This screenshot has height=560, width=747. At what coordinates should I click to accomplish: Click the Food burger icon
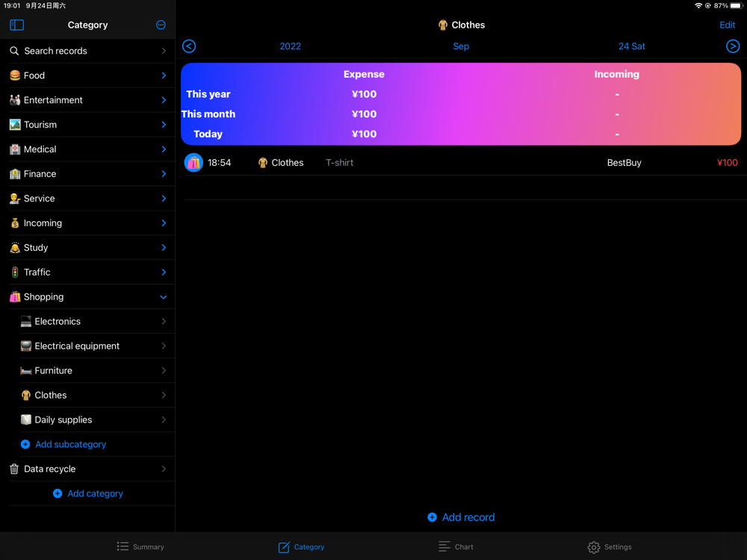click(x=15, y=75)
